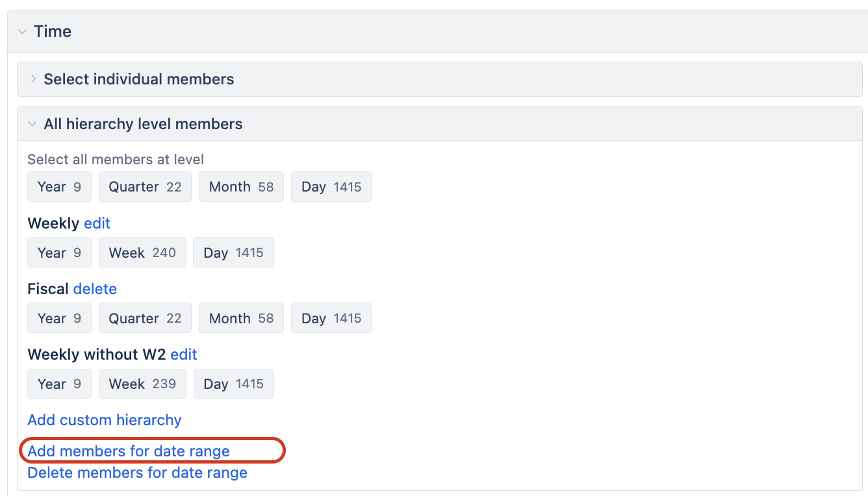
Task: Edit the Weekly without W2 hierarchy
Action: click(x=184, y=354)
